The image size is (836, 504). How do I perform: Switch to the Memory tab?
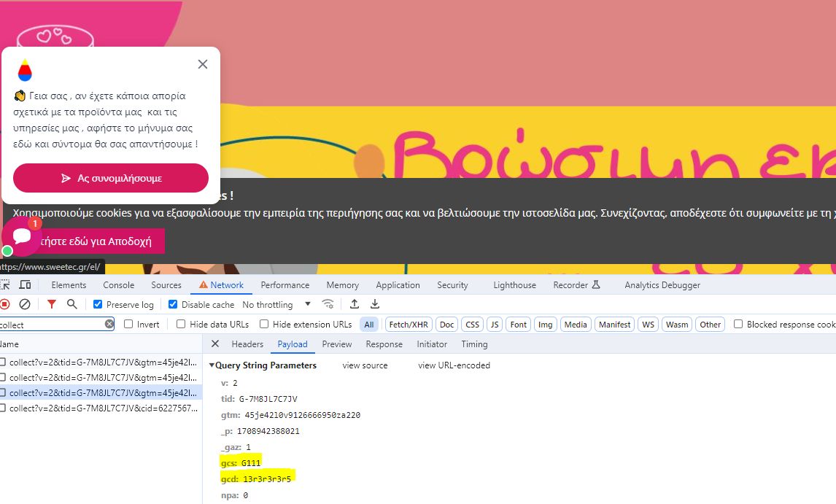[342, 284]
